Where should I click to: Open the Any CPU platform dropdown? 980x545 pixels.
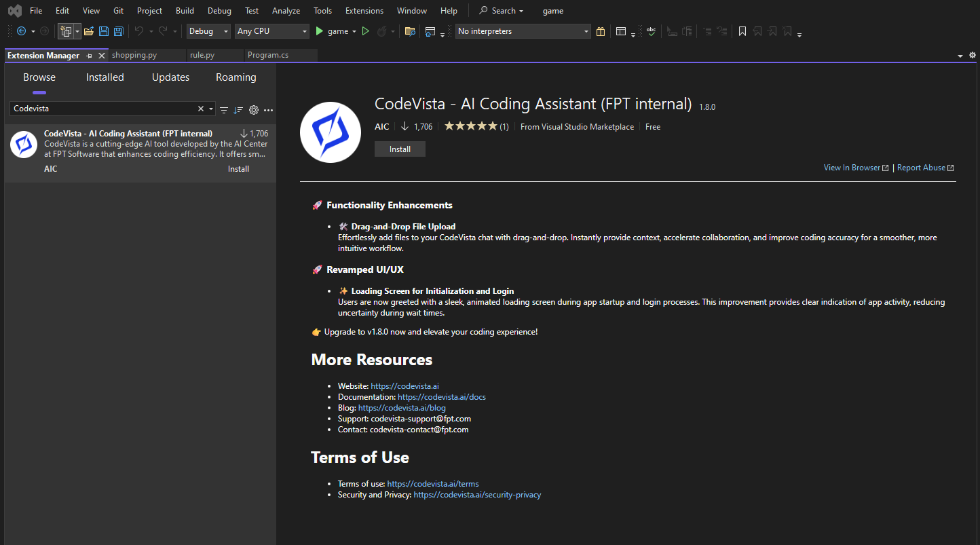(272, 31)
